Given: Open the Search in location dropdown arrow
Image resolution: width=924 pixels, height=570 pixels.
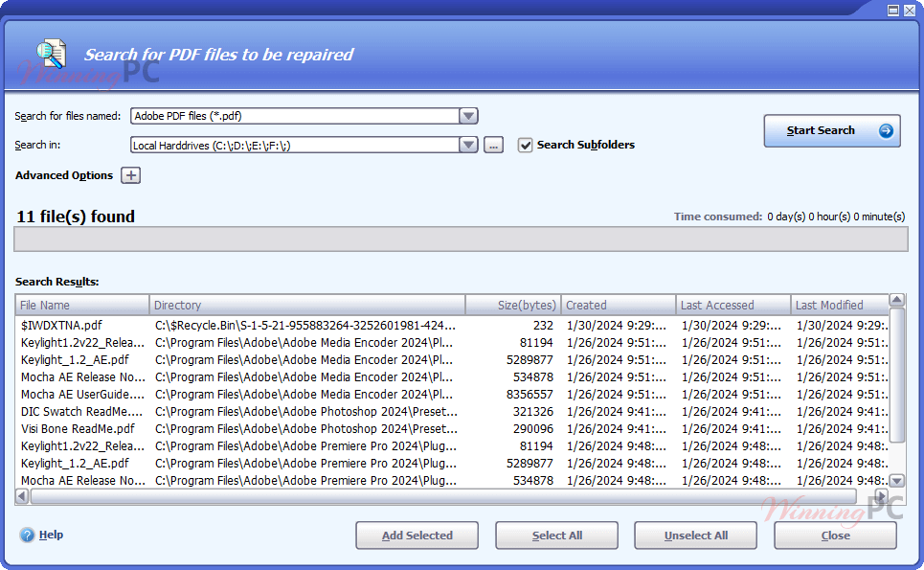Looking at the screenshot, I should click(468, 145).
